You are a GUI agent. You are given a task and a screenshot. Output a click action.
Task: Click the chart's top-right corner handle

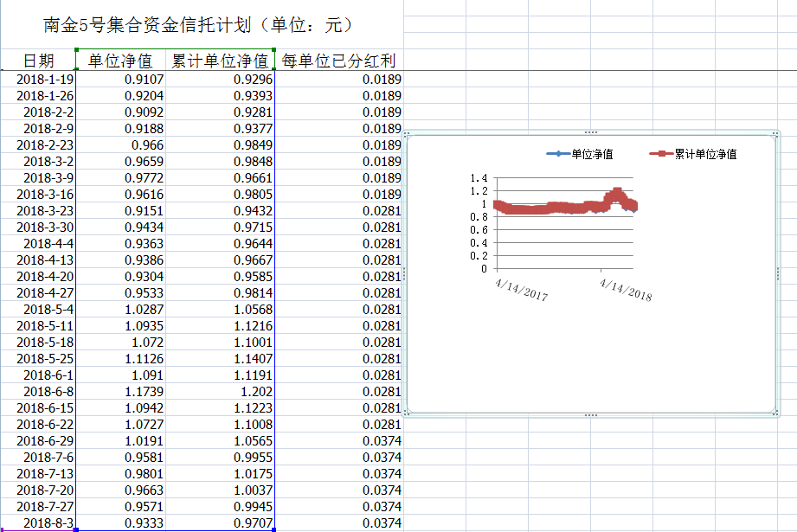tap(775, 134)
